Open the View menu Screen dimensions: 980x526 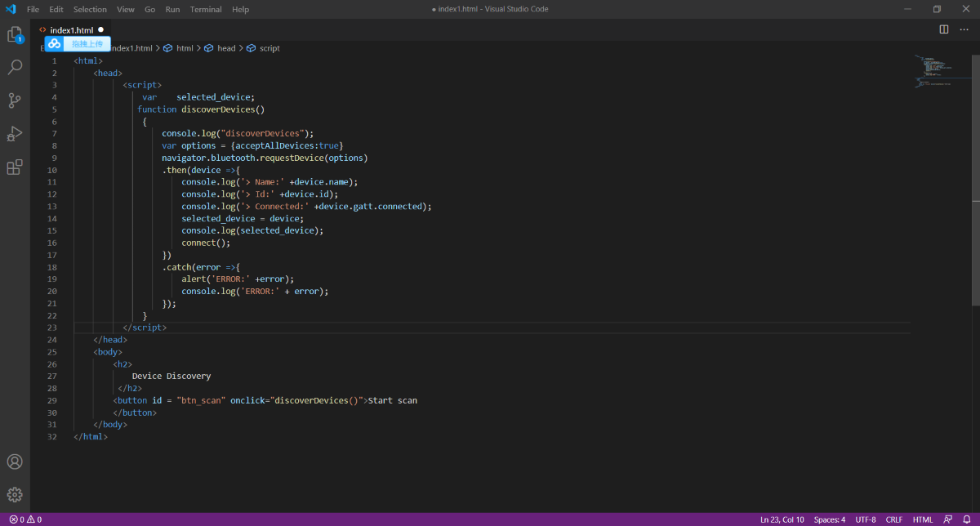(x=126, y=9)
